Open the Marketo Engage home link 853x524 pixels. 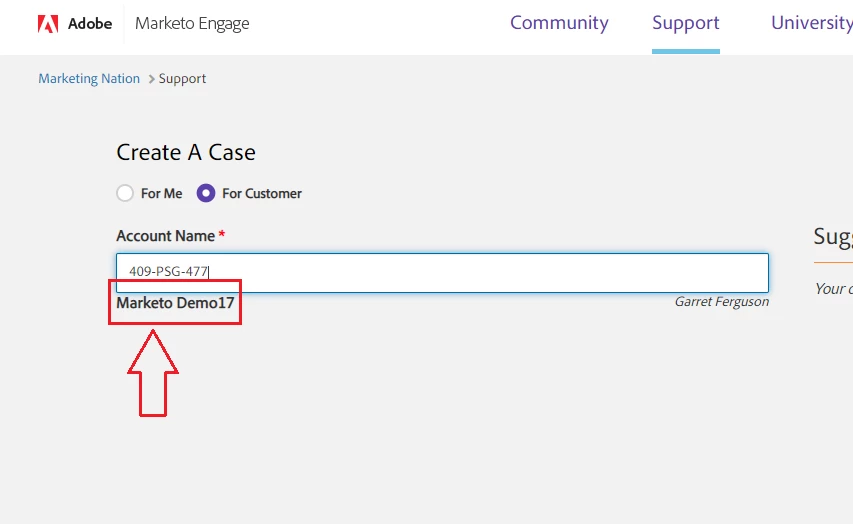coord(192,23)
